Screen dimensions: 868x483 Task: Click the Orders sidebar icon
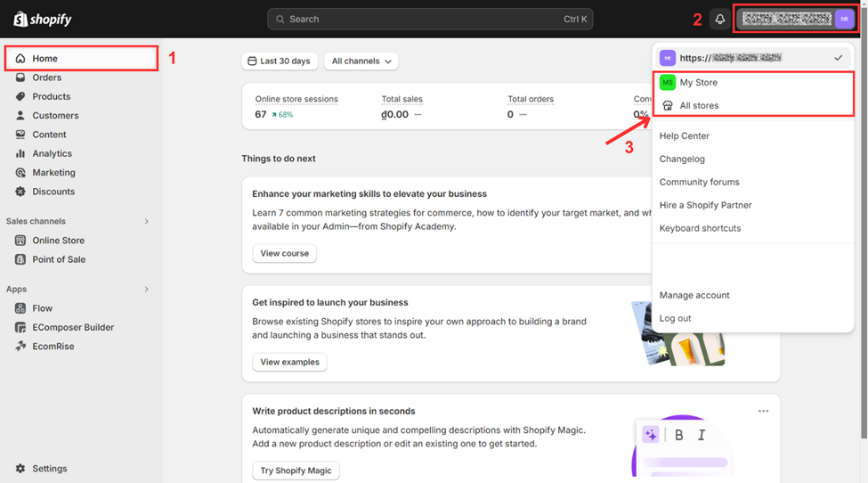(20, 78)
